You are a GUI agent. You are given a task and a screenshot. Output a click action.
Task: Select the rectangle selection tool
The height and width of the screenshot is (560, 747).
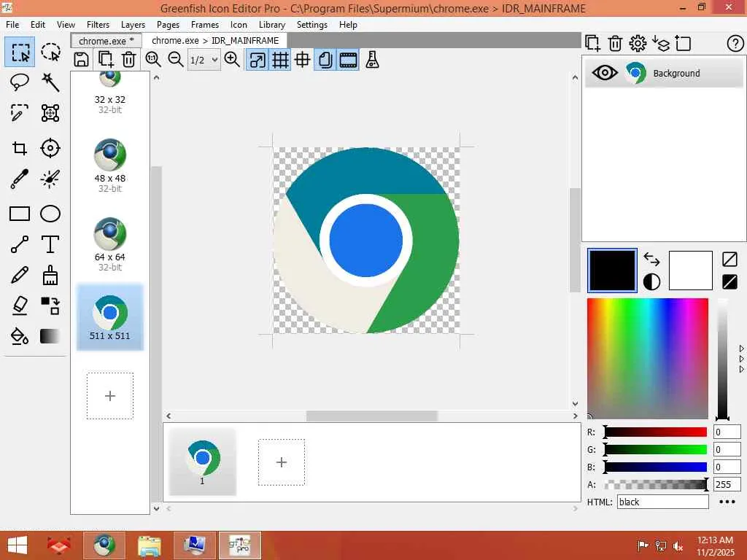[20, 52]
